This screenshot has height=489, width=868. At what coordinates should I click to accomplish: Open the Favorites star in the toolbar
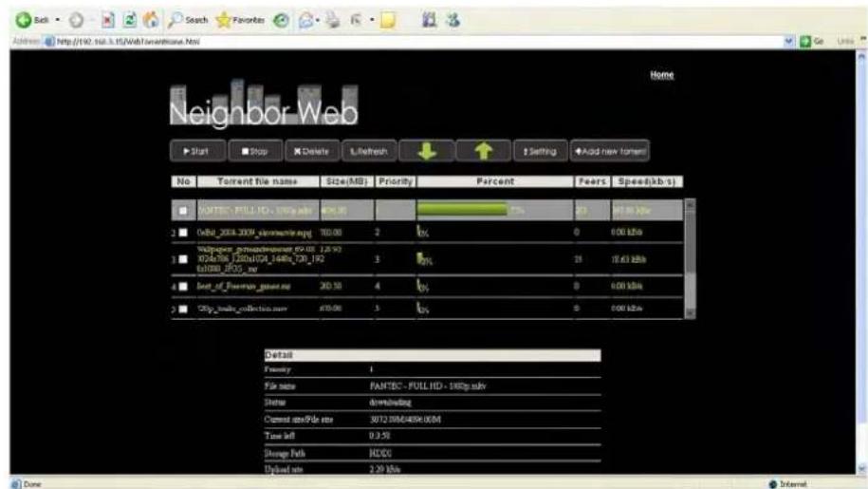click(240, 21)
